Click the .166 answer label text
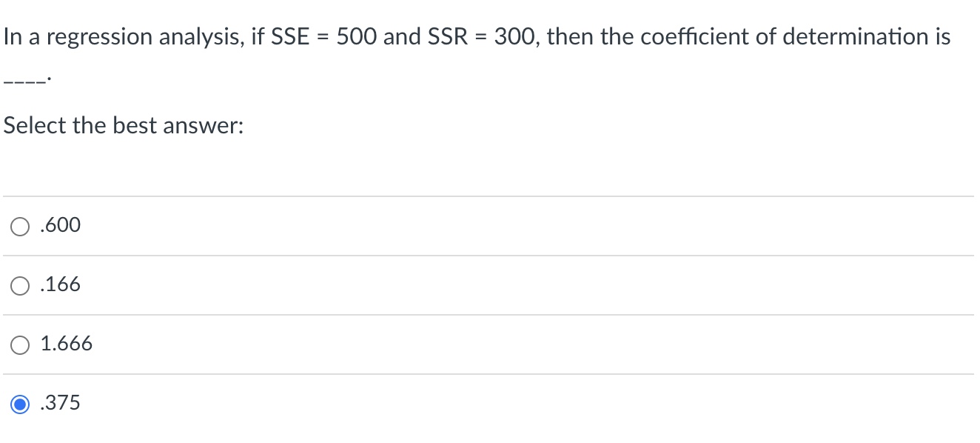Screen dimensions: 980x443 (60, 284)
